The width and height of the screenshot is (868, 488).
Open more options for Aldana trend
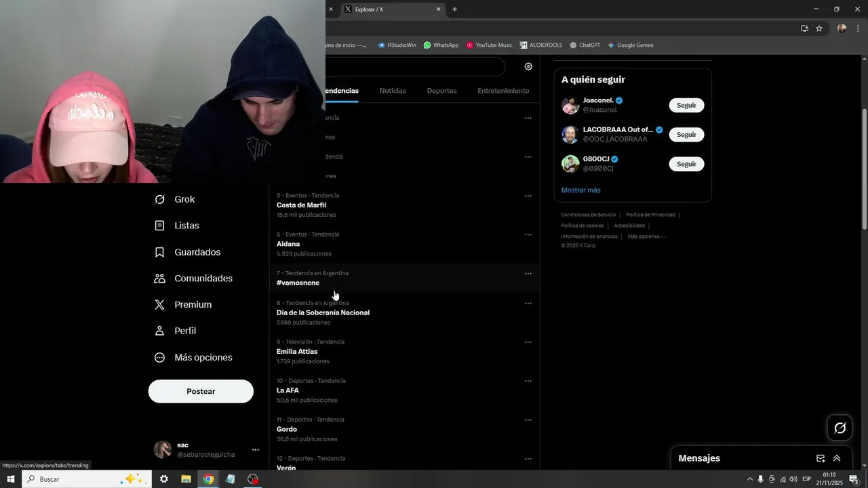(x=528, y=235)
